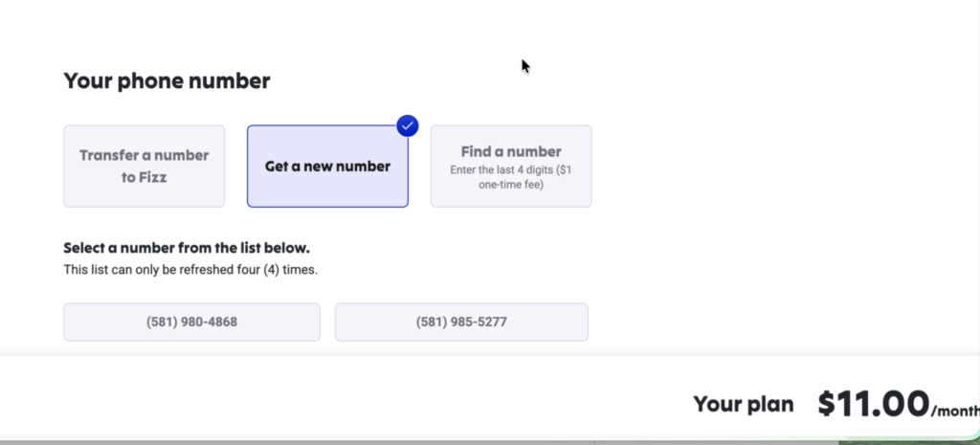Click the Your phone number heading
The image size is (980, 445).
point(167,81)
